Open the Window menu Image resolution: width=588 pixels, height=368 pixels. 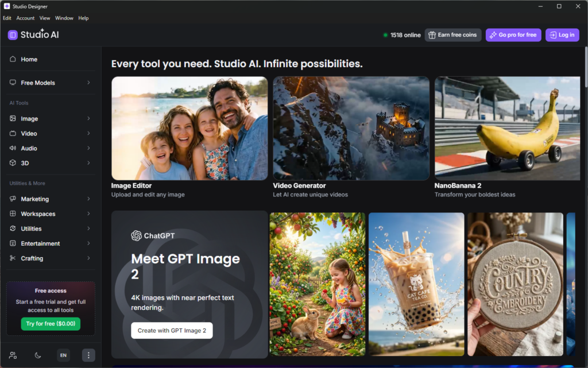coord(64,18)
